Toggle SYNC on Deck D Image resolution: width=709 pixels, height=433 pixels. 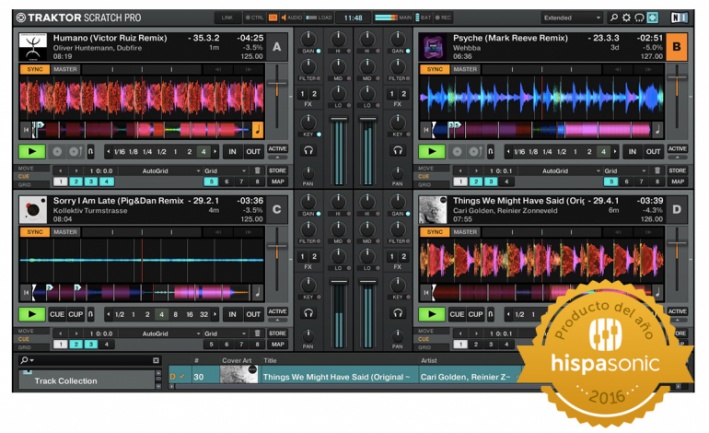coord(435,232)
